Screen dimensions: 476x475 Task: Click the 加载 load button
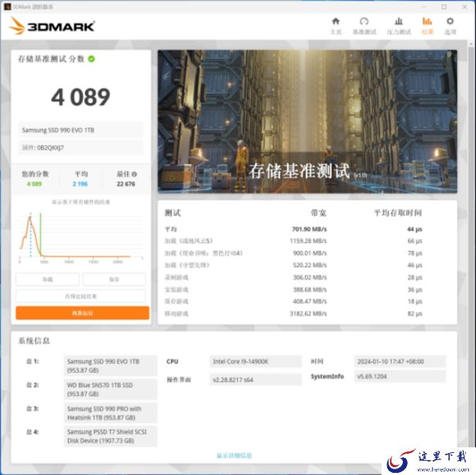(x=48, y=279)
